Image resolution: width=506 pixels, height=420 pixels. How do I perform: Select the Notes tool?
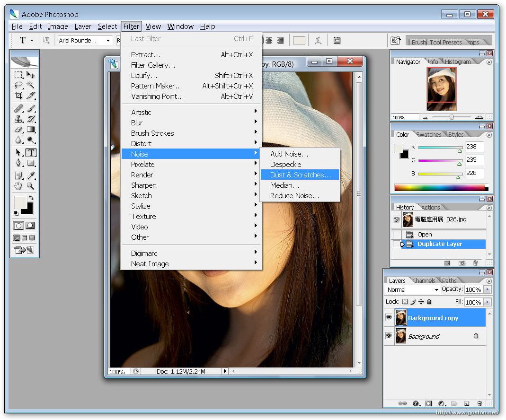click(18, 175)
